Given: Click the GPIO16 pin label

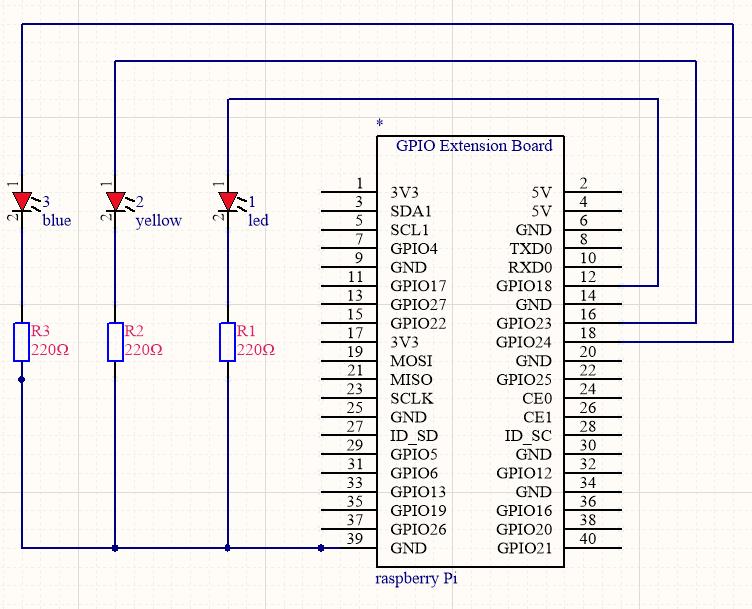Looking at the screenshot, I should [x=524, y=511].
